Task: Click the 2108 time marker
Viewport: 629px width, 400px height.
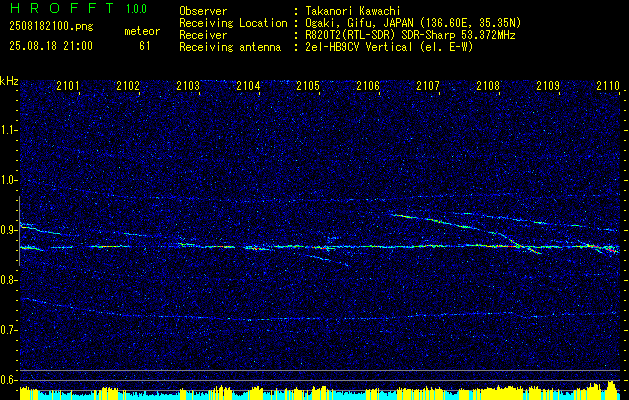Action: tap(488, 85)
